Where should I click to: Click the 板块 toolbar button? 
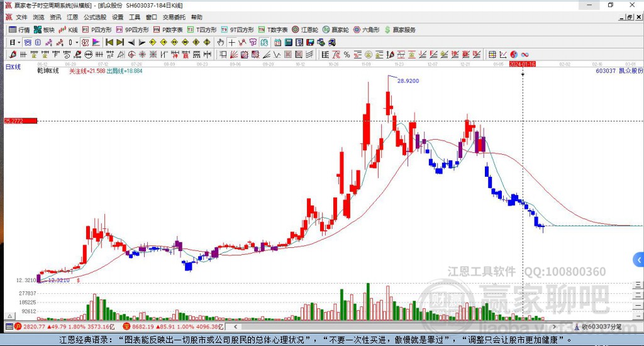pyautogui.click(x=45, y=30)
